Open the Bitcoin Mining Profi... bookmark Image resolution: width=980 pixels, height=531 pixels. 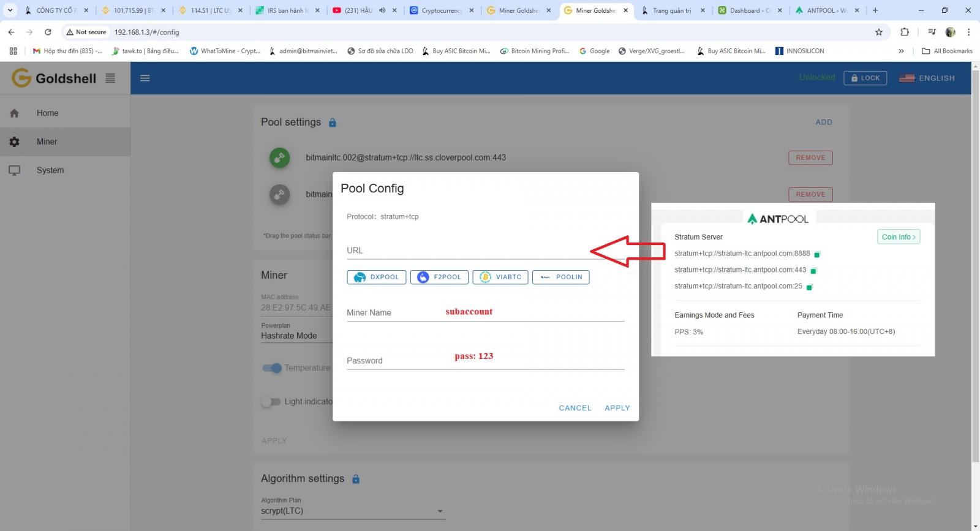tap(535, 51)
